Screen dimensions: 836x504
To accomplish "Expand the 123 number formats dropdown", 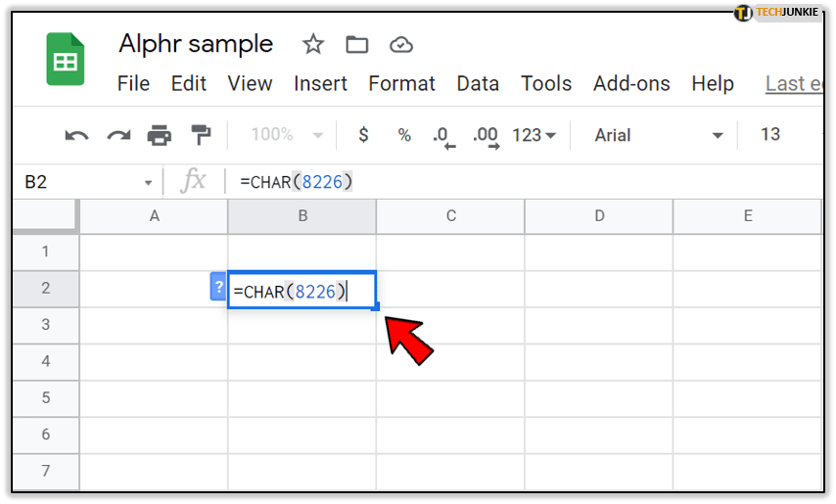I will 534,135.
